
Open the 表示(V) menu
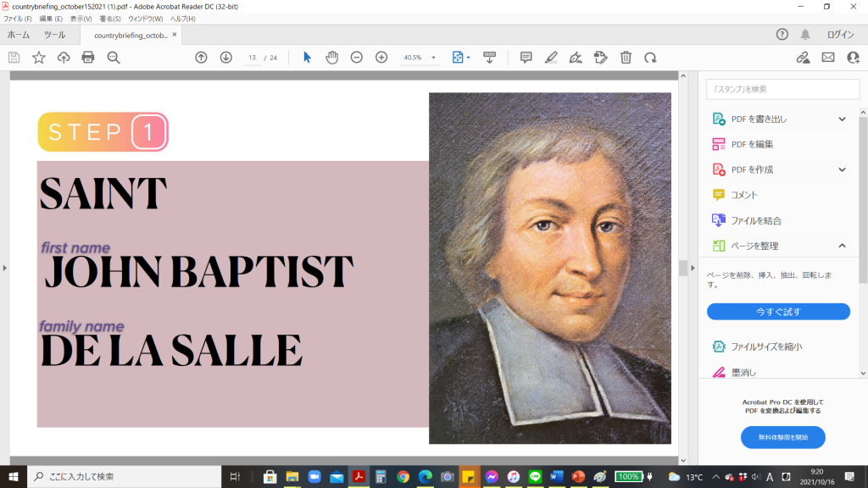point(81,19)
